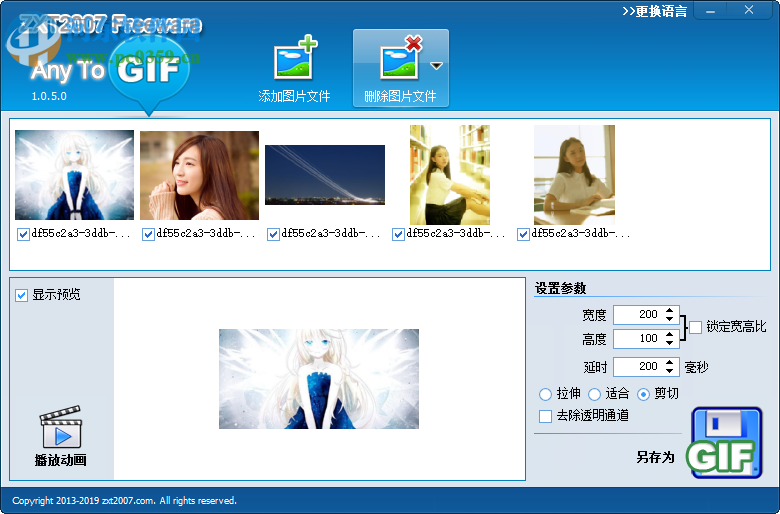This screenshot has width=780, height=514.
Task: Select the crop radio option
Action: click(x=643, y=395)
